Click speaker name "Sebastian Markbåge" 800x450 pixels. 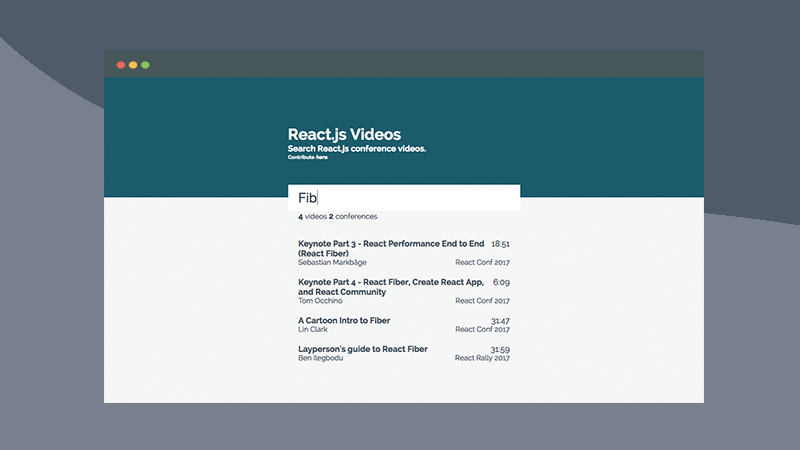(332, 262)
